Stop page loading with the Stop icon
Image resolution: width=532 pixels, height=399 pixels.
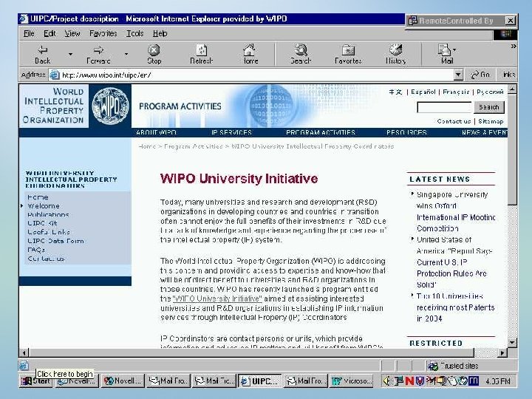point(154,54)
